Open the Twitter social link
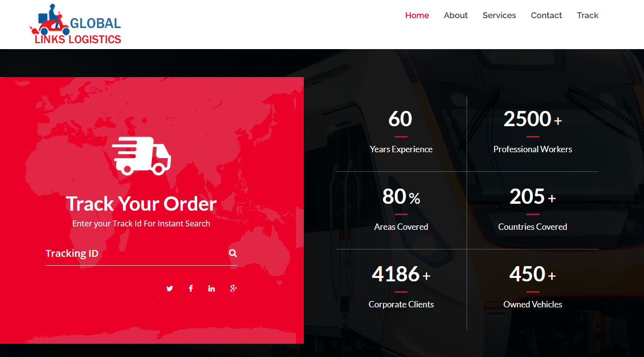 170,288
